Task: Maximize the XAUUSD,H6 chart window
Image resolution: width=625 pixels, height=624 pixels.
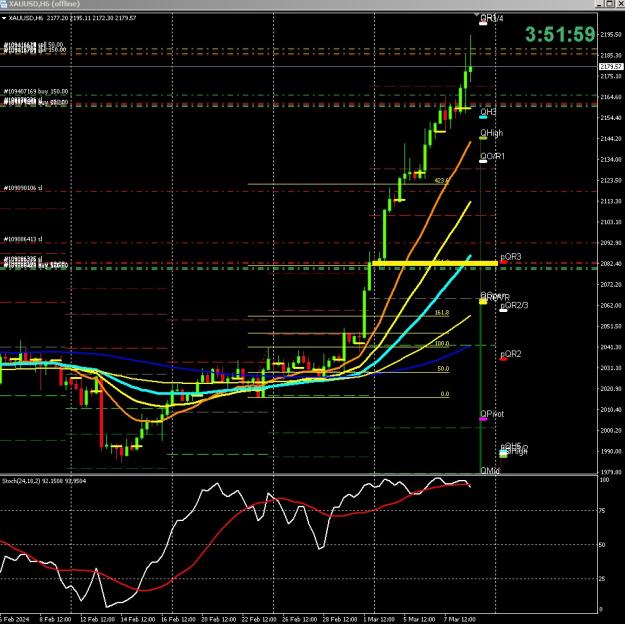Action: (x=610, y=4)
